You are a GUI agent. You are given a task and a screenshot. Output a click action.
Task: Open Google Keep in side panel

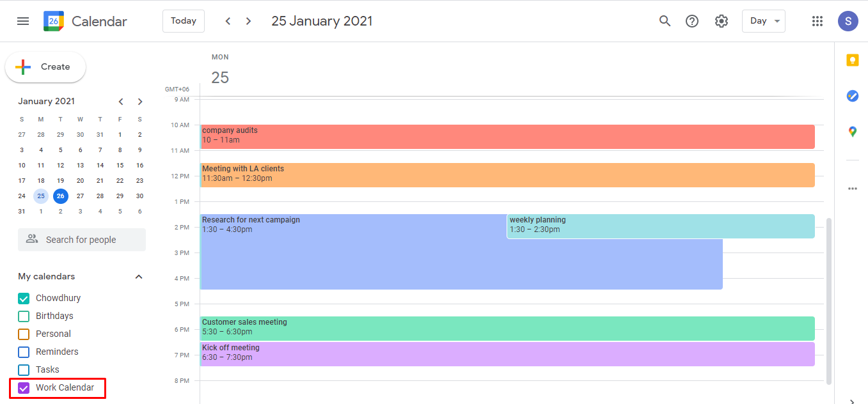[852, 59]
